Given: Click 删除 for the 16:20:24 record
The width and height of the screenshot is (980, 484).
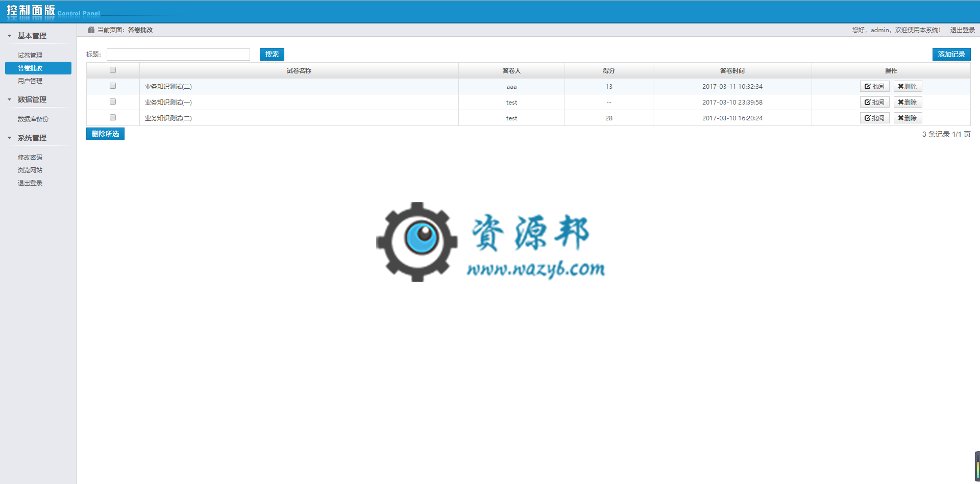Looking at the screenshot, I should tap(908, 118).
